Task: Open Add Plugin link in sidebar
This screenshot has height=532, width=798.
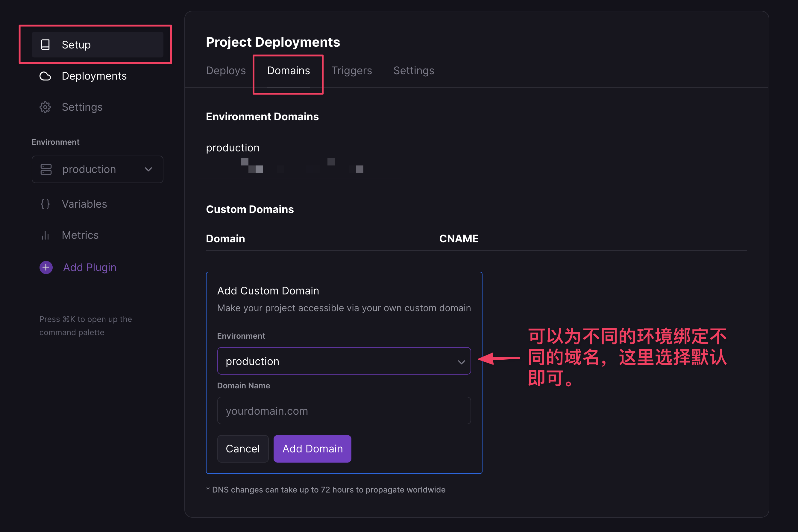Action: tap(89, 267)
